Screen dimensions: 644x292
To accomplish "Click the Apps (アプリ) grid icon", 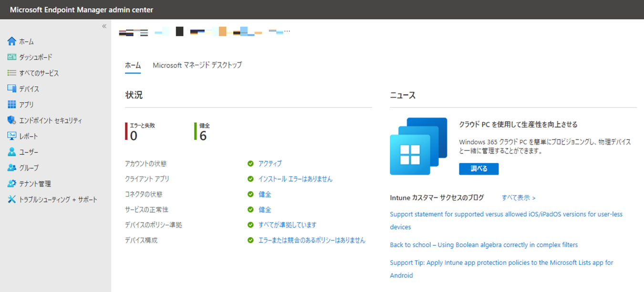I will pyautogui.click(x=12, y=104).
